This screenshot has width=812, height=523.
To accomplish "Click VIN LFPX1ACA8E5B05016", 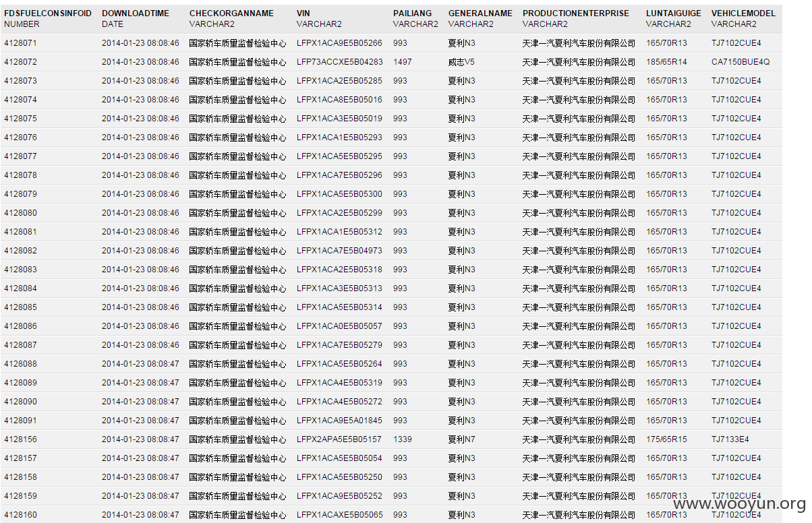I will 339,100.
